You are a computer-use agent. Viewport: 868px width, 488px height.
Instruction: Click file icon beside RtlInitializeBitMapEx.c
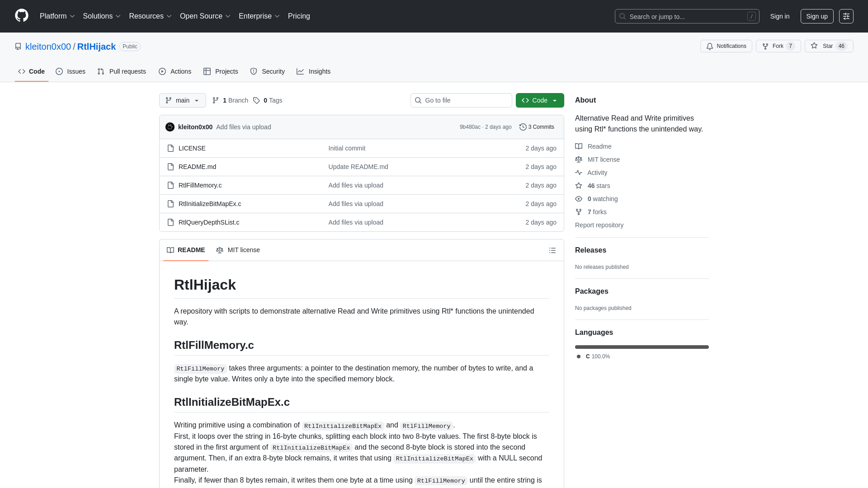point(170,204)
